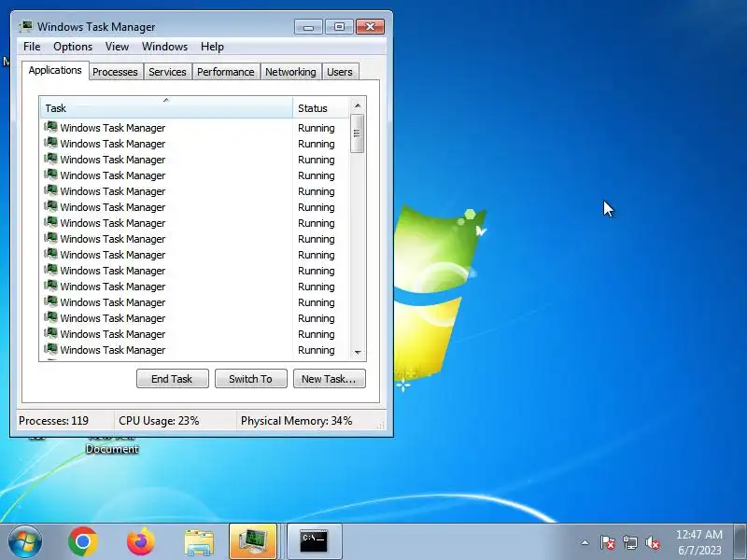Switch to the Users tab

340,72
